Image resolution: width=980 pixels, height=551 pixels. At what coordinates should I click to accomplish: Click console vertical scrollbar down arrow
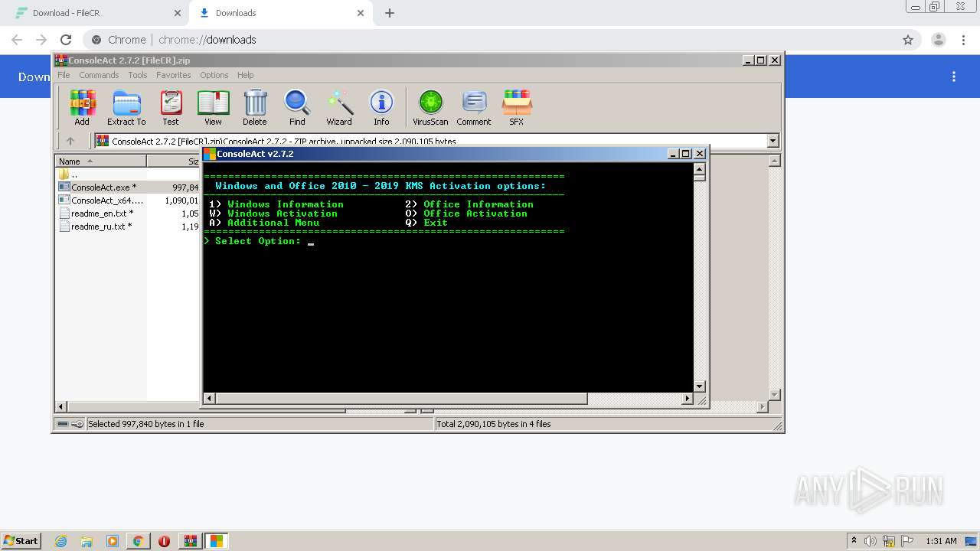click(x=700, y=386)
